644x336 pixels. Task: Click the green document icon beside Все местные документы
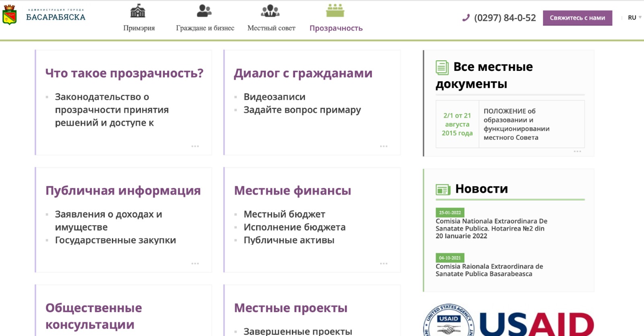[442, 68]
